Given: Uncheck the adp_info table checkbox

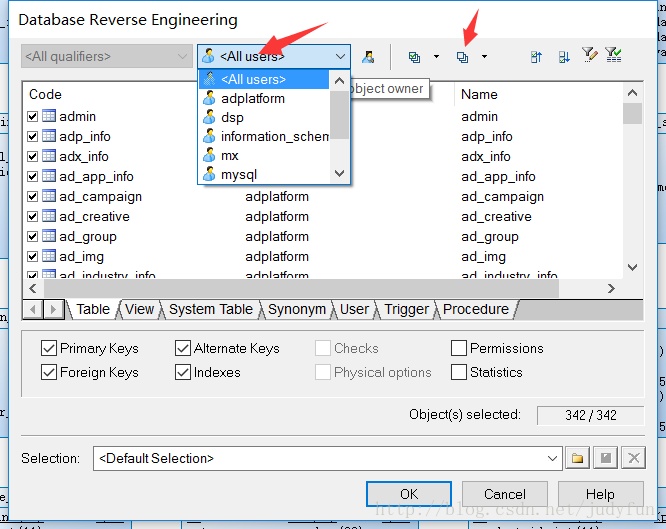Looking at the screenshot, I should click(x=33, y=136).
